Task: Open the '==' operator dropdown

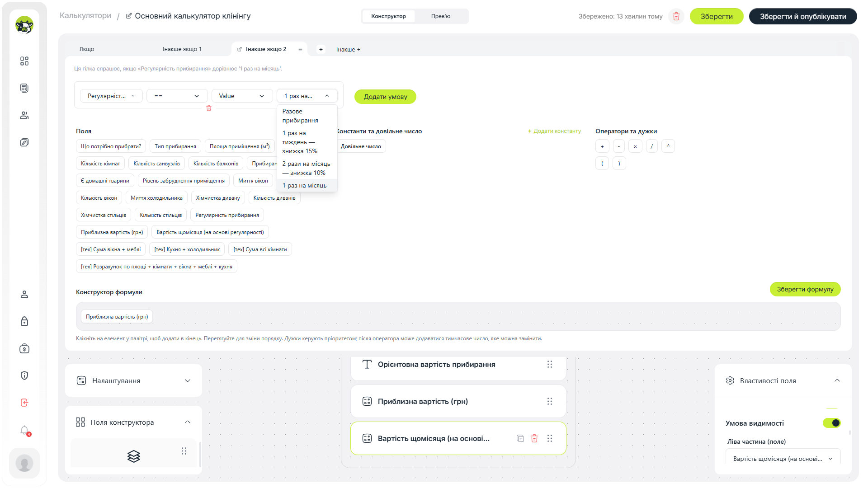Action: pyautogui.click(x=177, y=96)
